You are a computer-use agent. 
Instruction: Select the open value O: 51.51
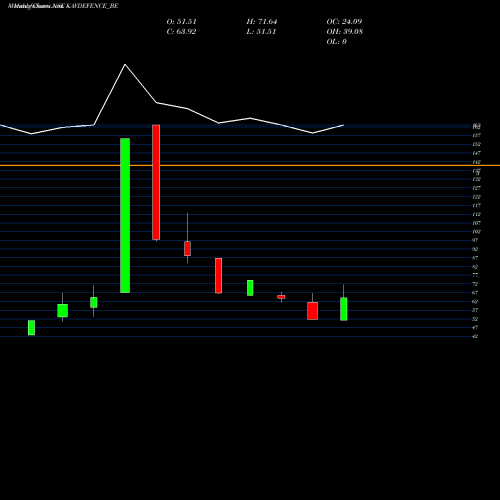click(181, 22)
